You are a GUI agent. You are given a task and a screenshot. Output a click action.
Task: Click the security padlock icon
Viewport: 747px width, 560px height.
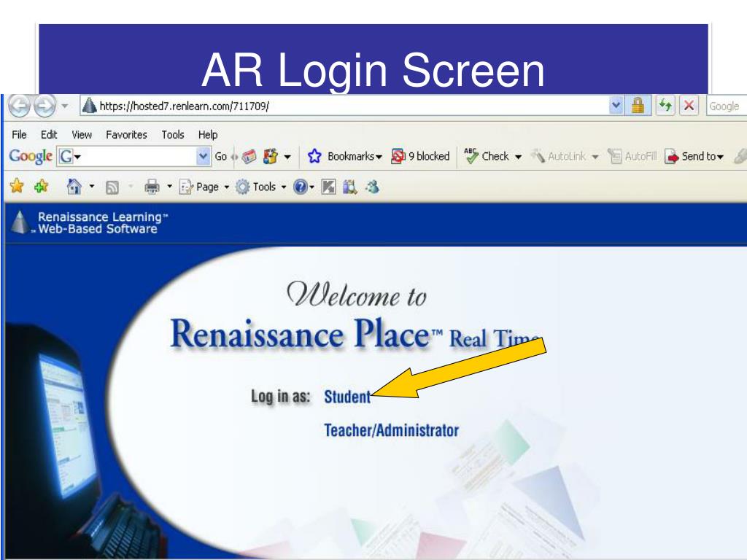coord(638,105)
